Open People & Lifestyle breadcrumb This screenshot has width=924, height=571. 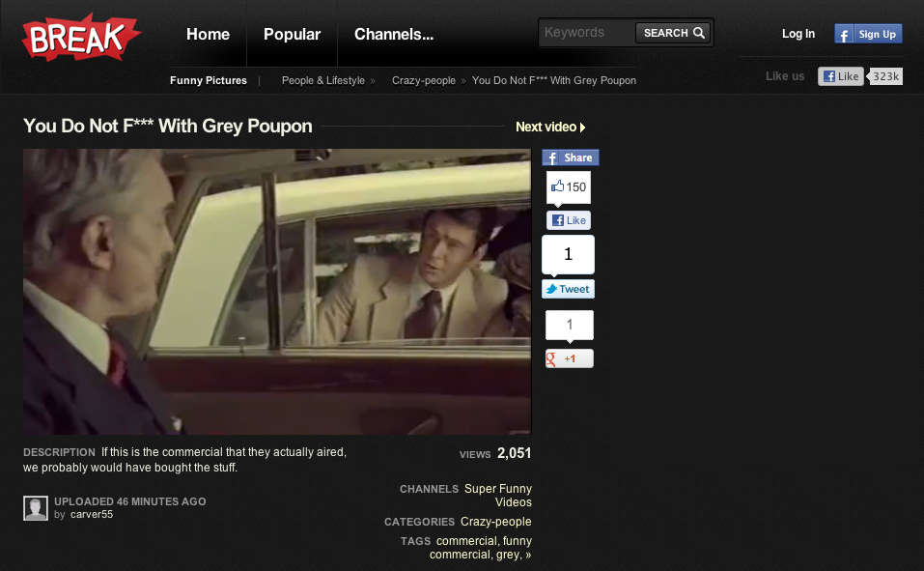tap(322, 80)
